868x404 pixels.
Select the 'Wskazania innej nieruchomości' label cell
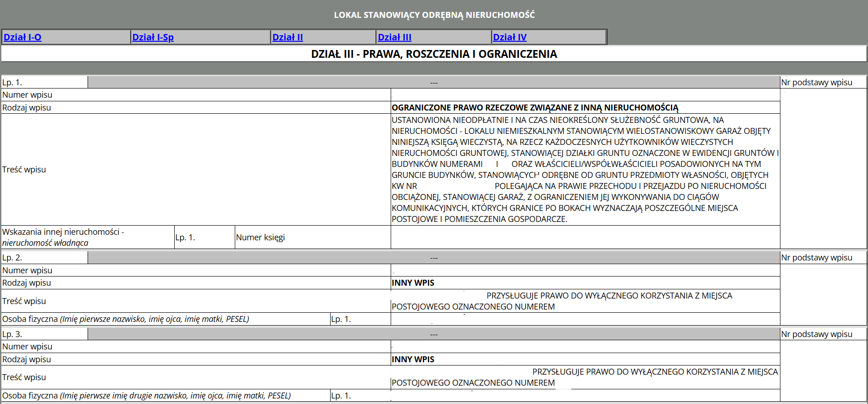(x=63, y=237)
